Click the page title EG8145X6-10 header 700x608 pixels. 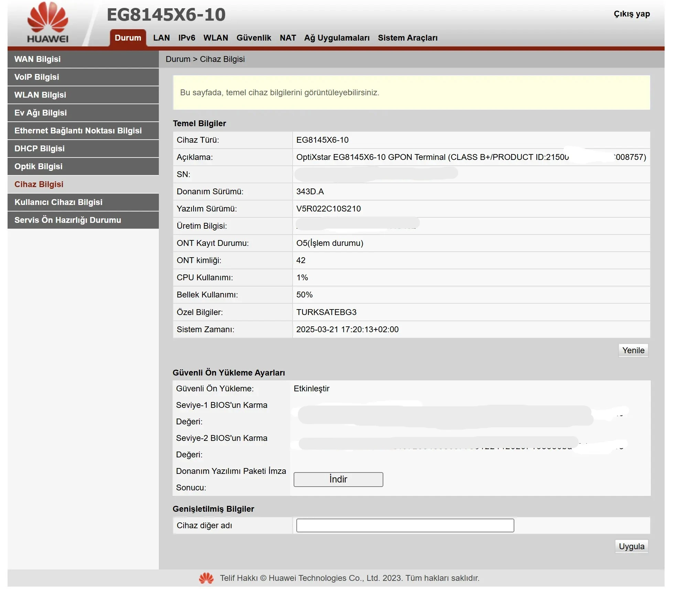coord(166,15)
